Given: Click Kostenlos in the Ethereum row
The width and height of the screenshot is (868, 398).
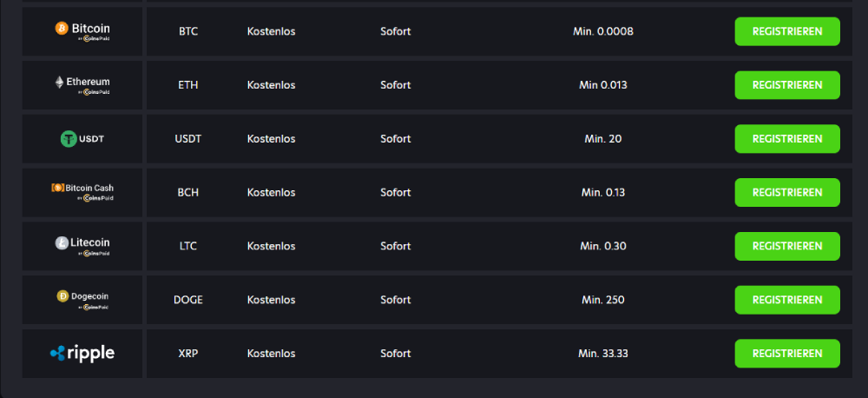Looking at the screenshot, I should pos(271,85).
